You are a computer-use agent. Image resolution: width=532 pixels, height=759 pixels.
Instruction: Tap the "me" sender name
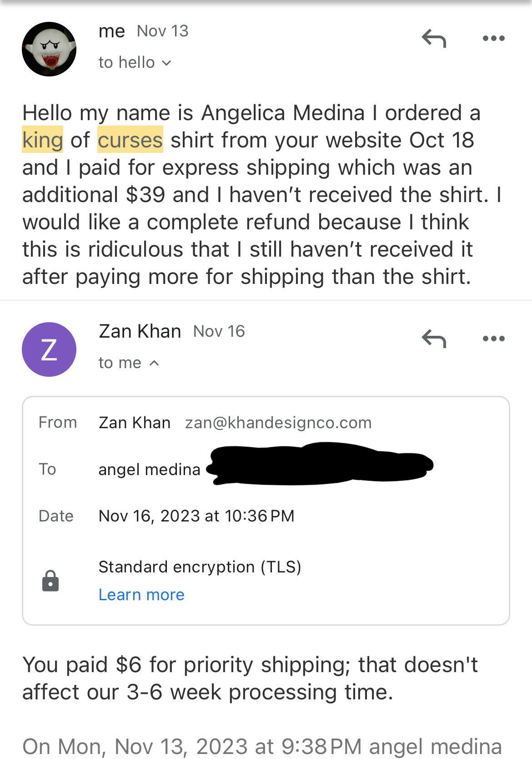point(111,31)
